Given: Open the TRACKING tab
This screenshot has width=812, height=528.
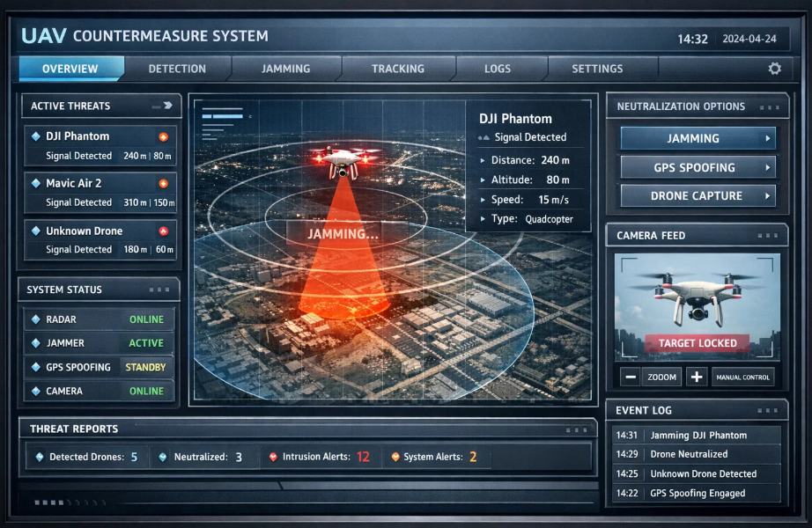Looking at the screenshot, I should point(398,69).
